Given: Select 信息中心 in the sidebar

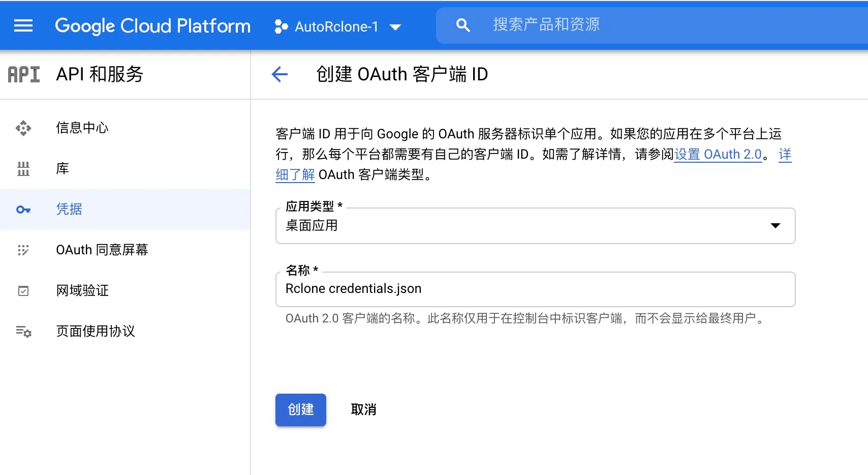Looking at the screenshot, I should tap(82, 128).
